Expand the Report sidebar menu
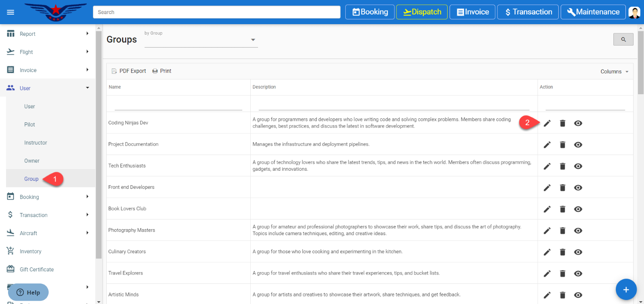Image resolution: width=644 pixels, height=304 pixels. [47, 34]
